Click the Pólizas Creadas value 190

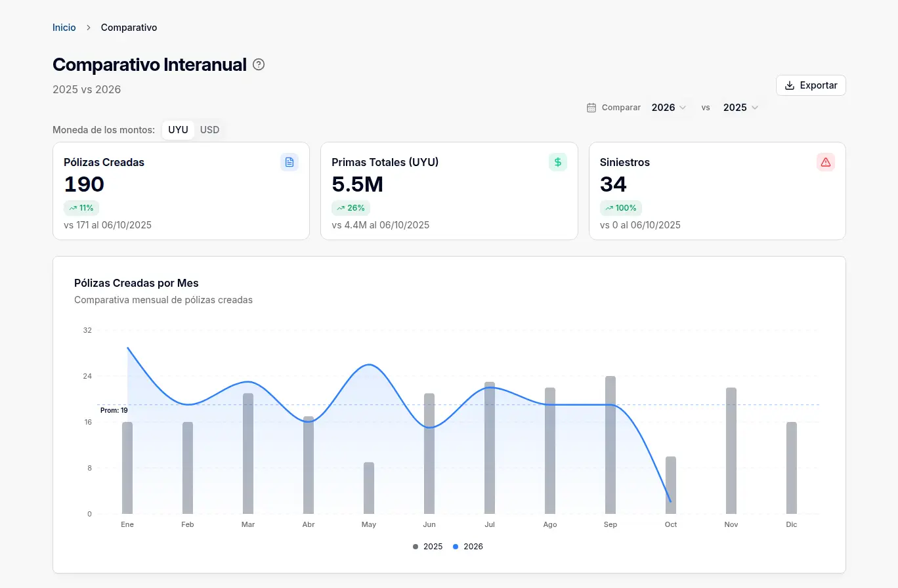pyautogui.click(x=84, y=184)
